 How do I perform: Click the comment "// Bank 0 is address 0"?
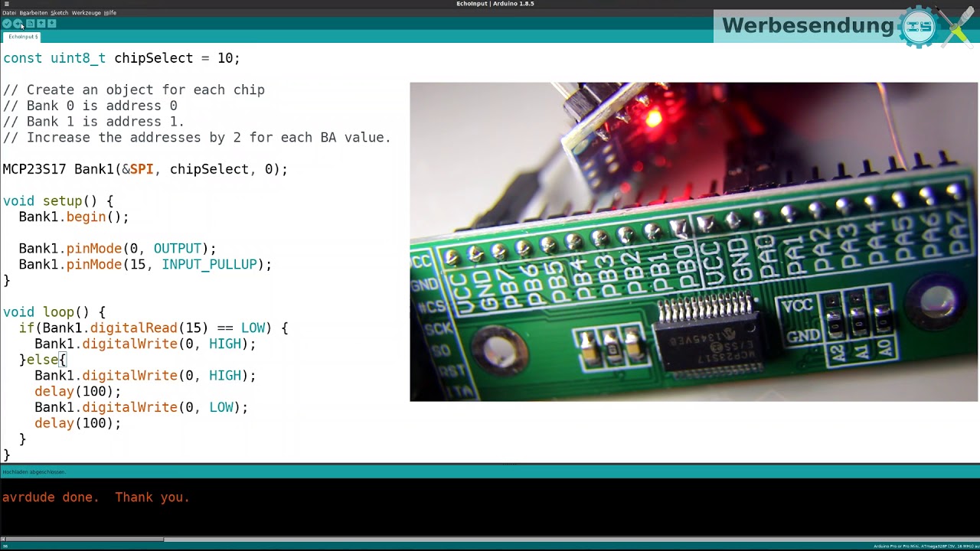tap(90, 106)
